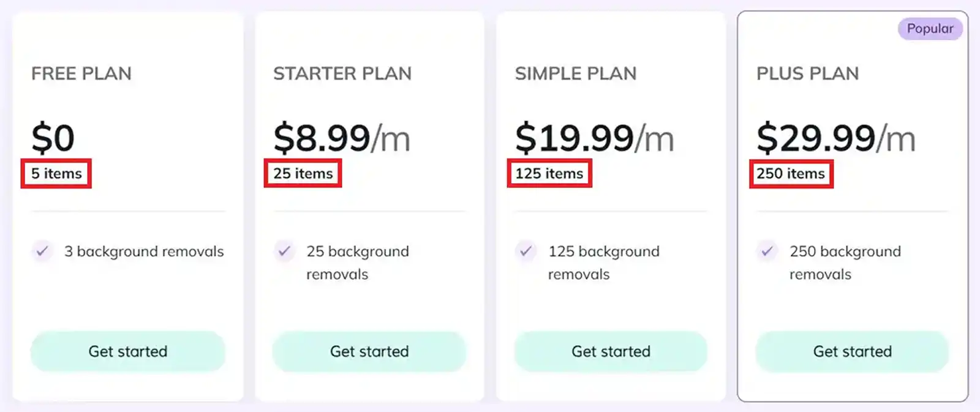Click the highlighted 5 items label
Viewport: 980px width, 412px height.
[x=56, y=174]
